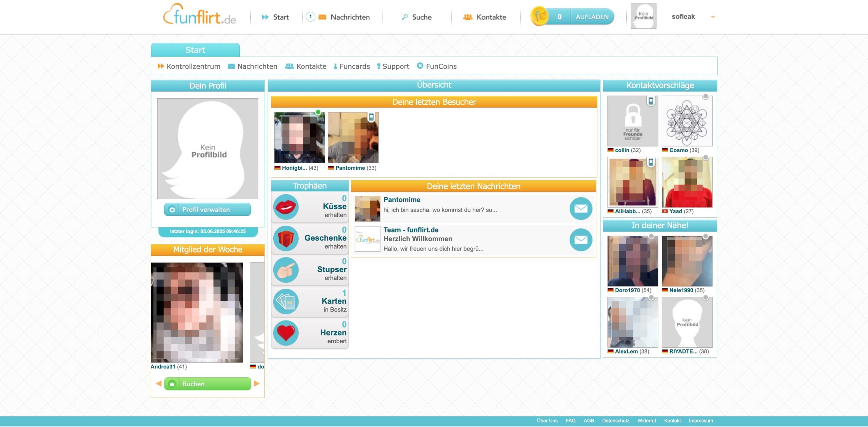Open Datenschutz footer link

pos(615,421)
